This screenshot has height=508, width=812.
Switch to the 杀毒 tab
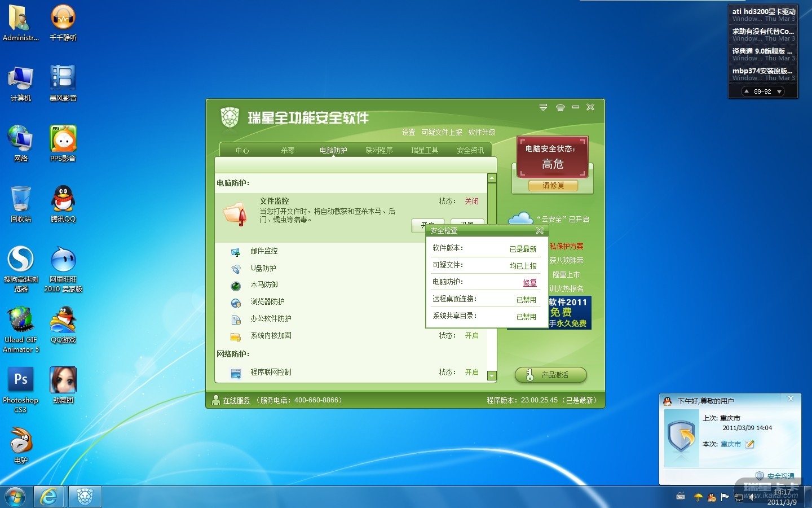point(288,150)
